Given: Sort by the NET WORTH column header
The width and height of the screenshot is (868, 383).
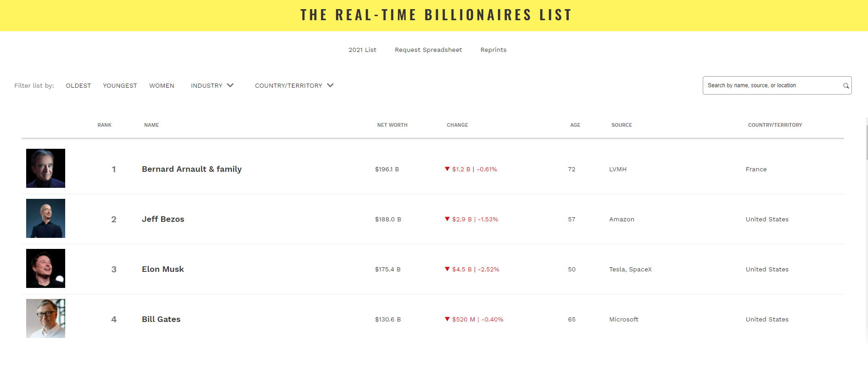Looking at the screenshot, I should (392, 125).
